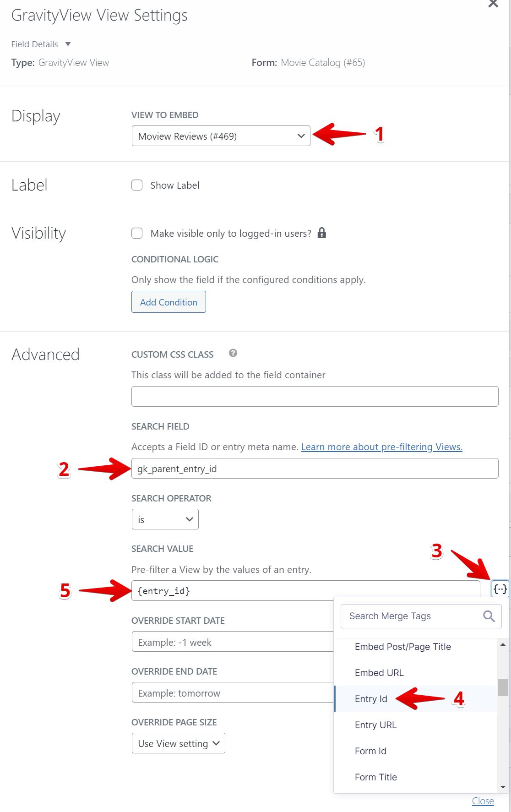
Task: Click the Custom CSS Class help icon
Action: pos(233,353)
